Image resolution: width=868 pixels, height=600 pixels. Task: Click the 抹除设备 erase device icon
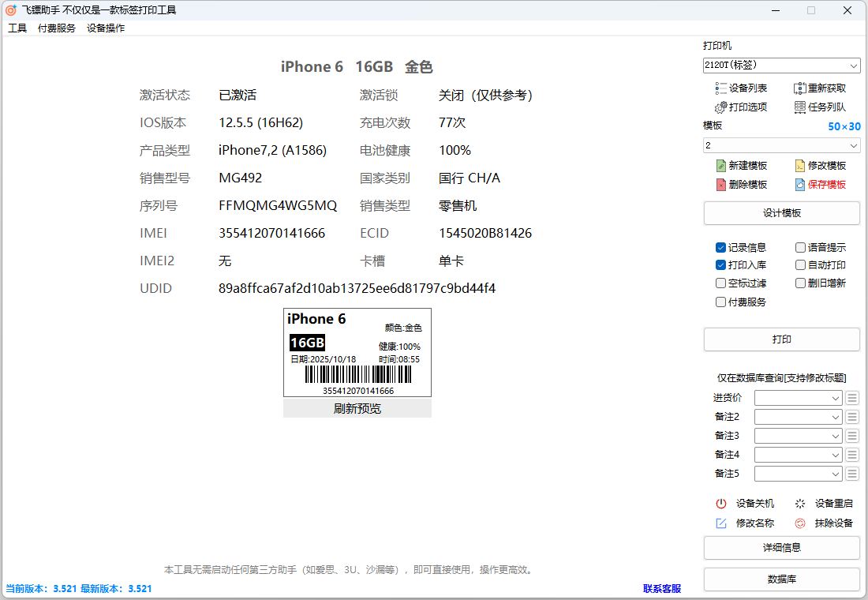pyautogui.click(x=799, y=523)
